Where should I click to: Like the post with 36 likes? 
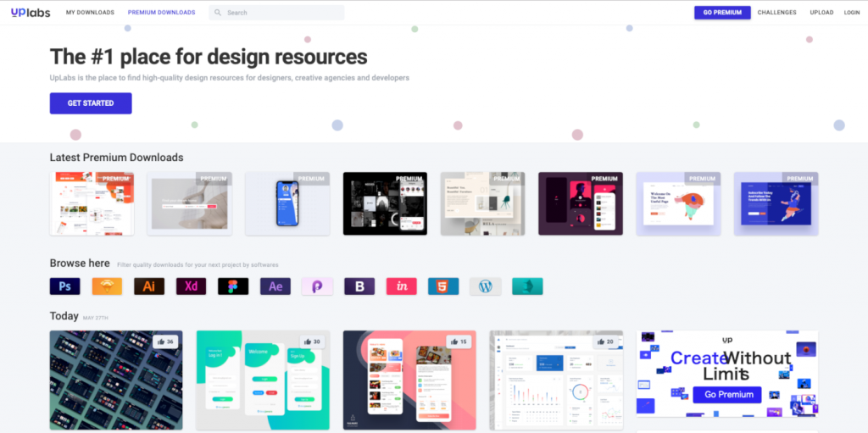165,341
